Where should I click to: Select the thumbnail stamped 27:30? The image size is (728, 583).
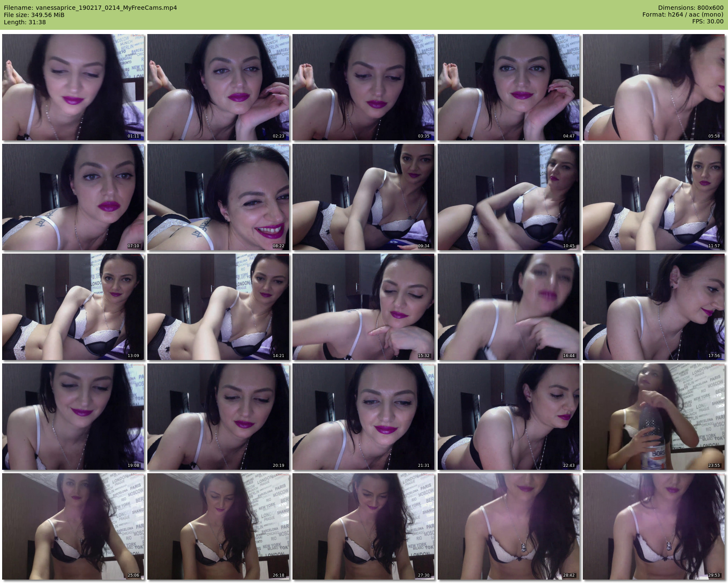coord(364,526)
